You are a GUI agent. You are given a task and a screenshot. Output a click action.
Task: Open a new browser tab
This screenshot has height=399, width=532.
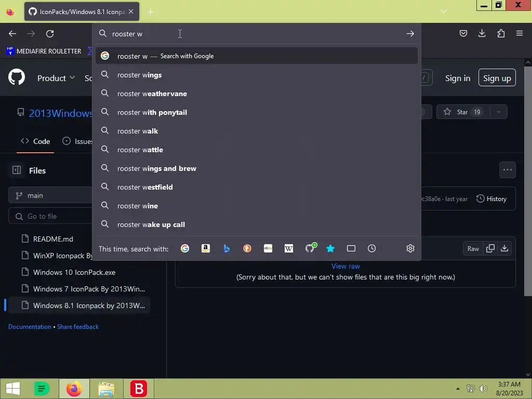point(151,12)
